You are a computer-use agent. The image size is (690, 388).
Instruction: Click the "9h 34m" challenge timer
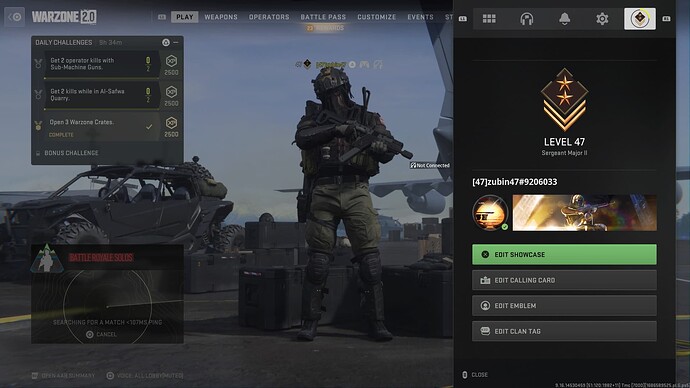110,43
